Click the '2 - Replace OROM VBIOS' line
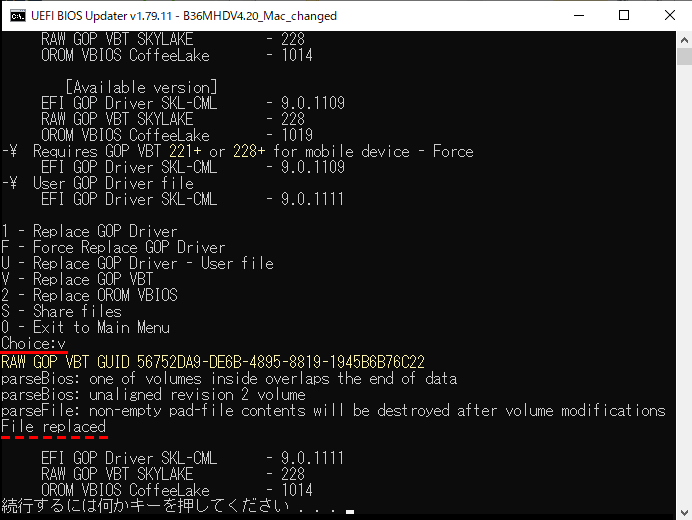This screenshot has height=520, width=692. (x=89, y=295)
